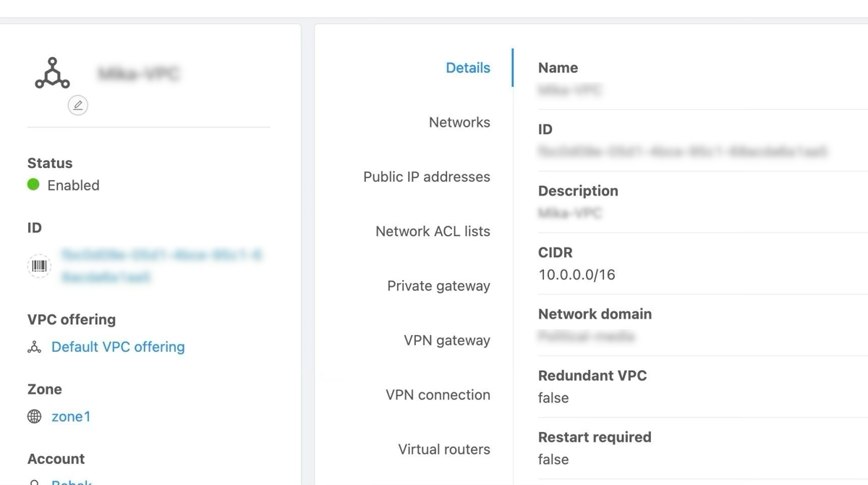Click the globe icon next to zone1
The width and height of the screenshot is (868, 485).
[x=34, y=417]
